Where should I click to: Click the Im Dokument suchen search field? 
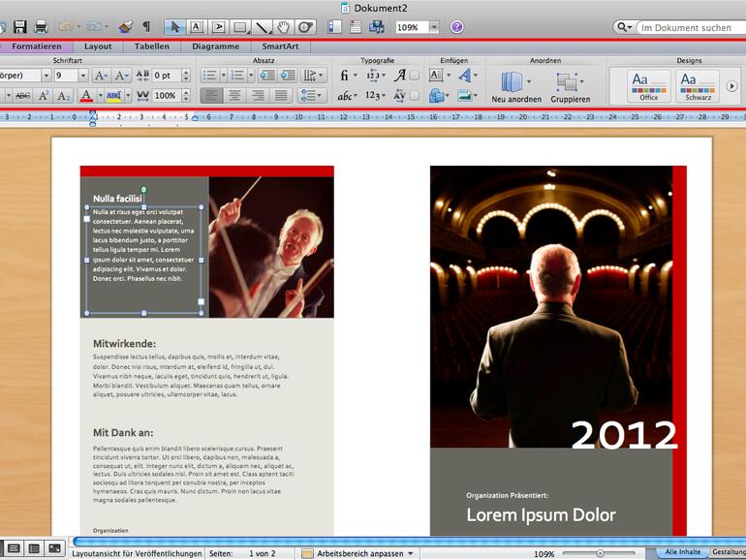point(690,27)
